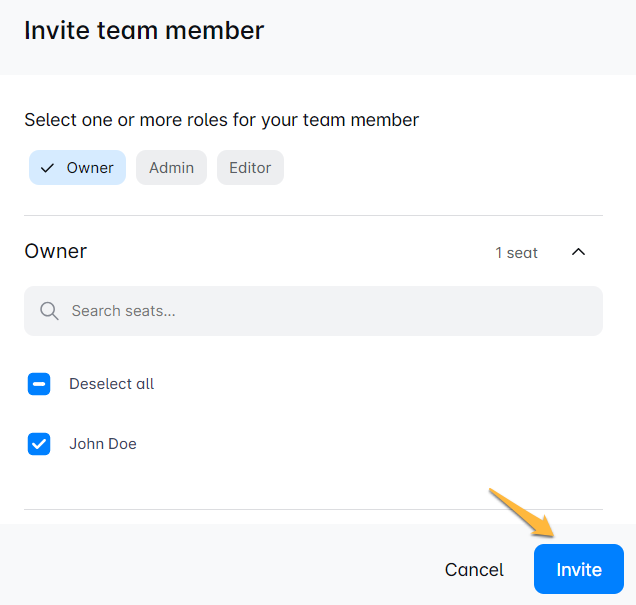Click the "1 seat" count label
This screenshot has width=636, height=605.
click(516, 253)
